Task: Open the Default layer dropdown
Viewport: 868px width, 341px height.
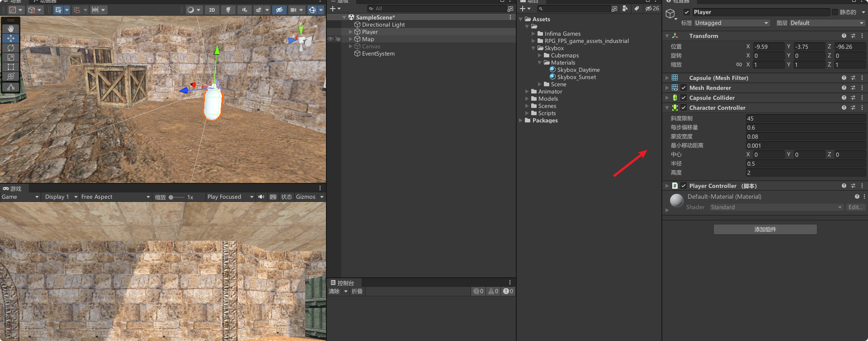Action: 827,23
